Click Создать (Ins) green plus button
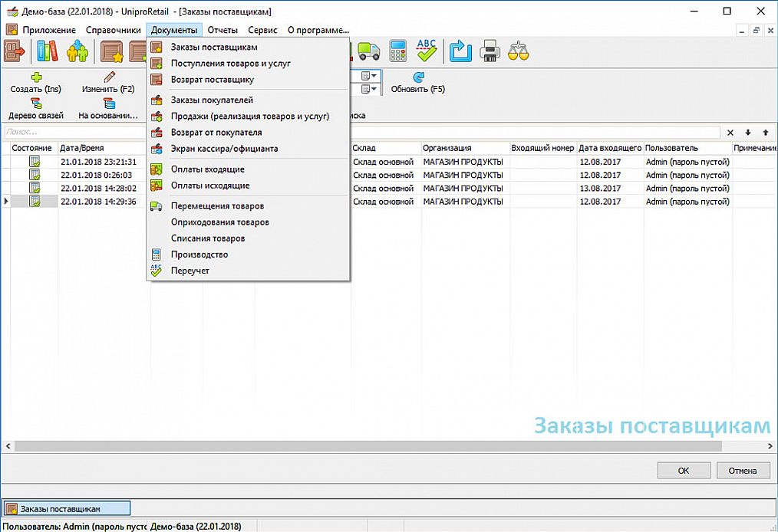This screenshot has height=532, width=778. tap(36, 83)
